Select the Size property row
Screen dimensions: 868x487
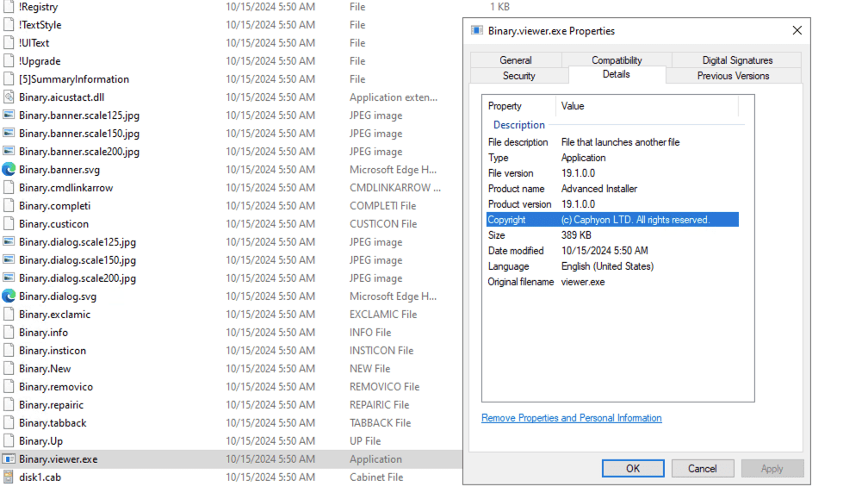pos(612,235)
